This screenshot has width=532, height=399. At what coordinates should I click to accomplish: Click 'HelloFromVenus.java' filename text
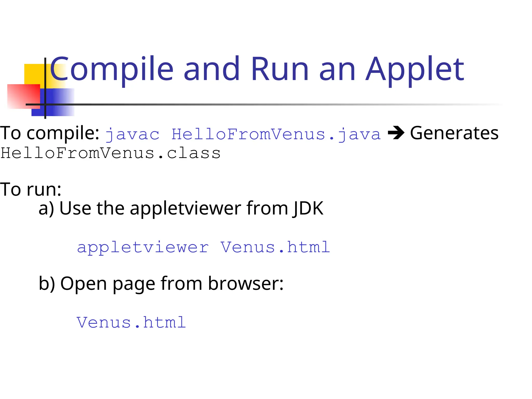[276, 135]
